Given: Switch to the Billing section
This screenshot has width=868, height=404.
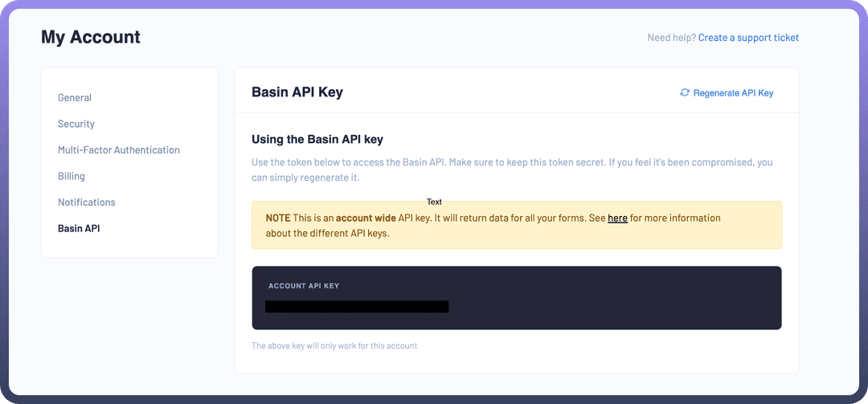Looking at the screenshot, I should tap(72, 176).
